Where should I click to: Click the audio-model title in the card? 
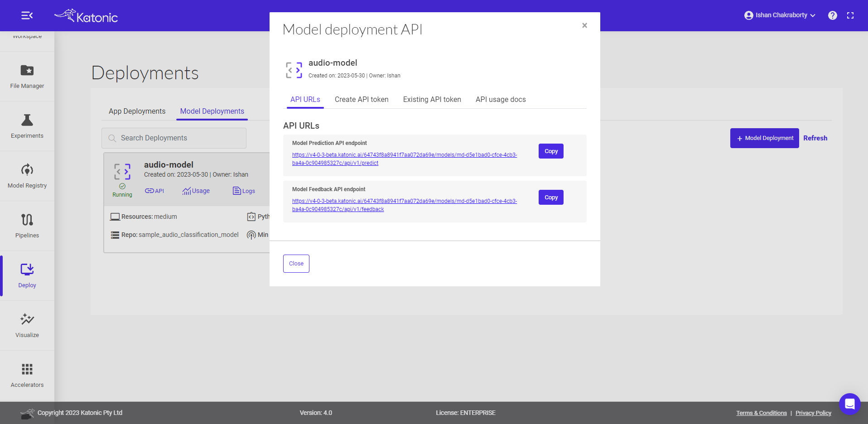pos(169,165)
